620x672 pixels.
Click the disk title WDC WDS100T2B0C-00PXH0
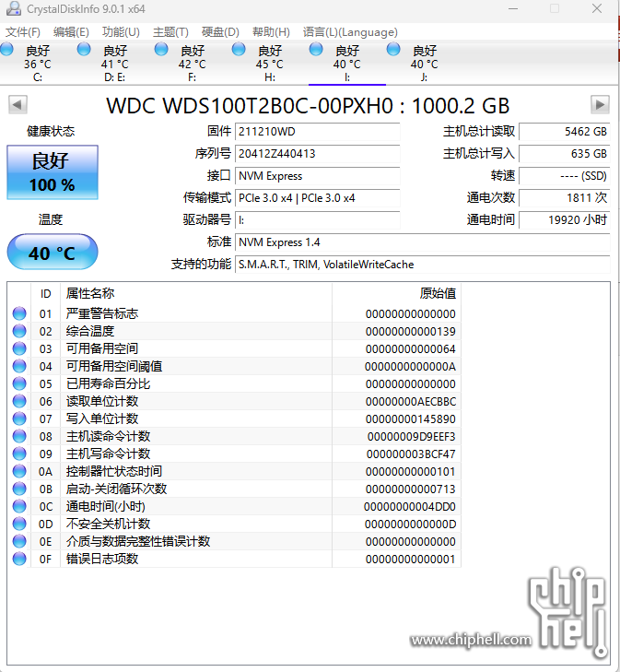pos(250,105)
